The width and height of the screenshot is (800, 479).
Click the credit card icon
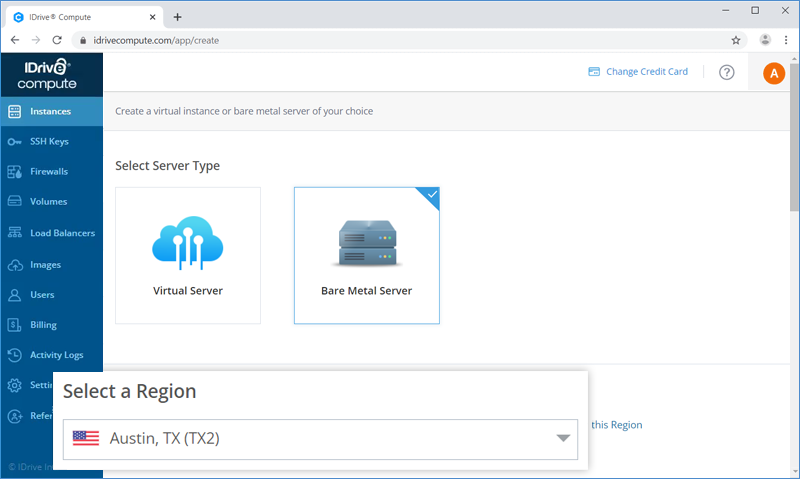(x=594, y=71)
